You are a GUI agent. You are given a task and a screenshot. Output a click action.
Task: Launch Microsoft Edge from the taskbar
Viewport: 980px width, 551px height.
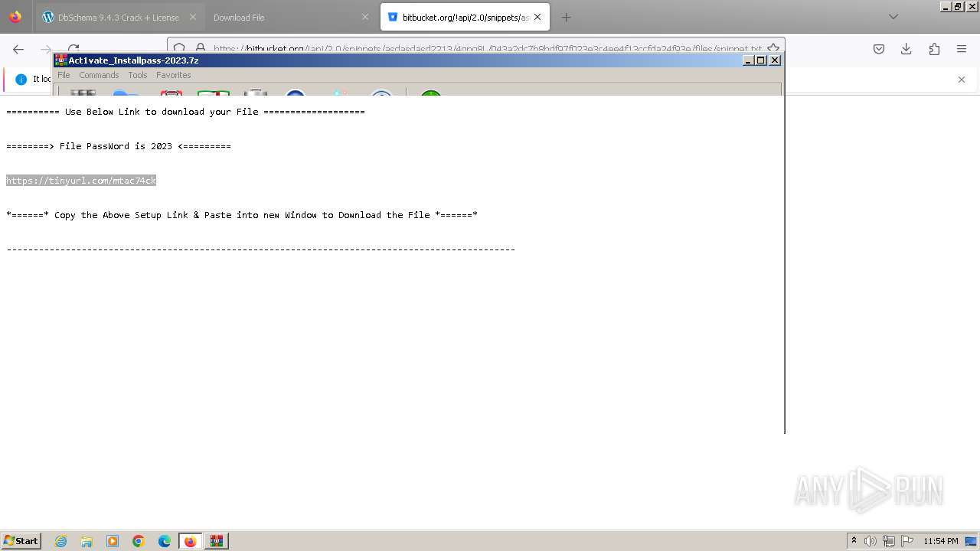tap(165, 541)
